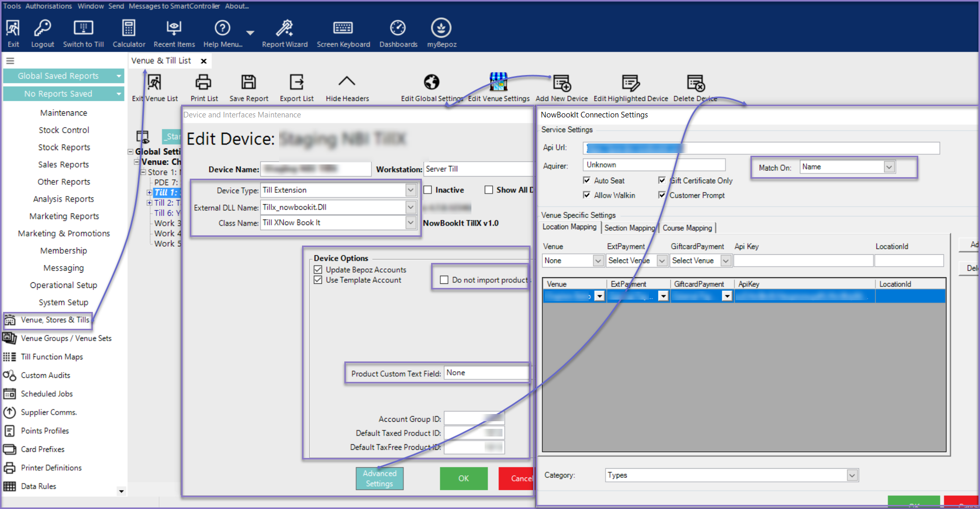The width and height of the screenshot is (980, 509).
Task: Select the Till 2 tree item
Action: (x=167, y=203)
